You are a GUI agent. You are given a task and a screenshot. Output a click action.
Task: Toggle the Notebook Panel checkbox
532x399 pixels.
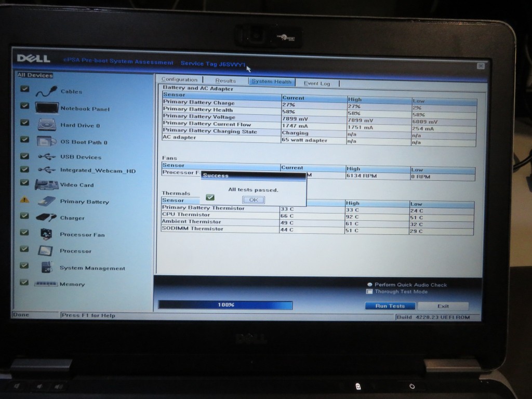tap(24, 105)
